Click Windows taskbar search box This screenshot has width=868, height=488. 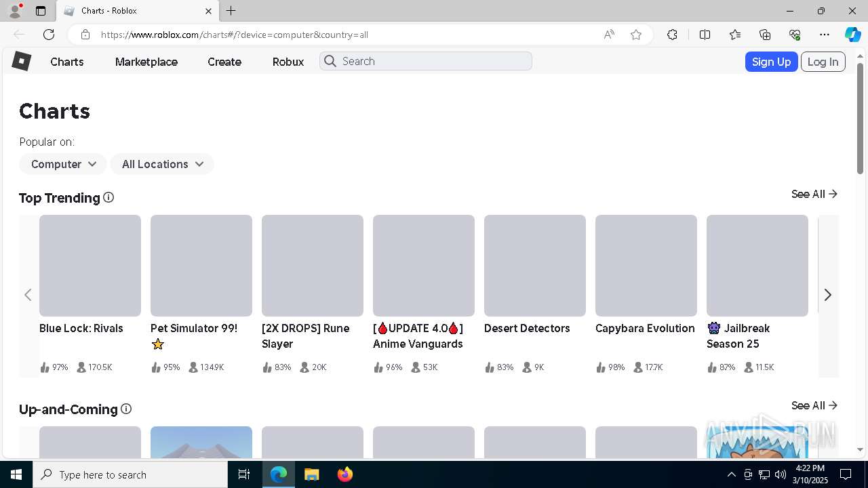130,474
